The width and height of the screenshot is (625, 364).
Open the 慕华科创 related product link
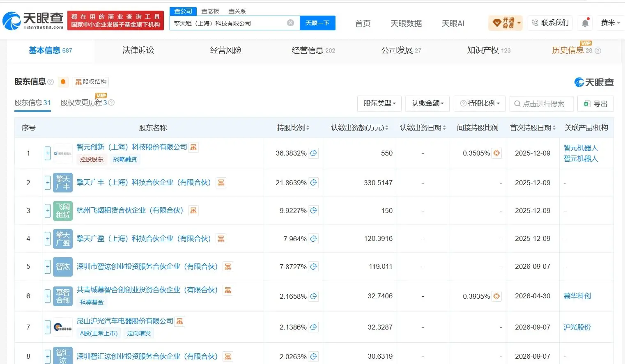click(577, 296)
